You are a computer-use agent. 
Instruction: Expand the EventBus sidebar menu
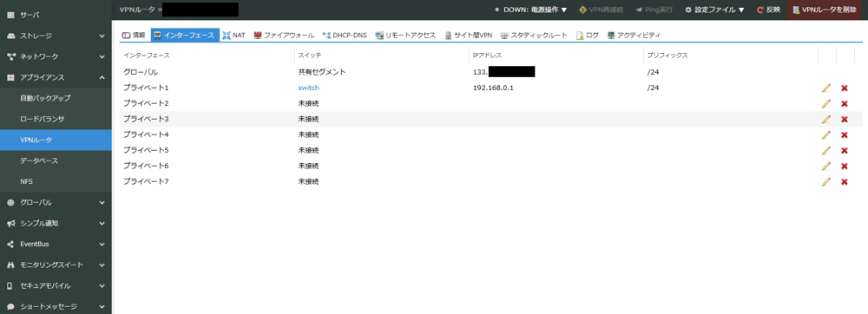click(56, 244)
